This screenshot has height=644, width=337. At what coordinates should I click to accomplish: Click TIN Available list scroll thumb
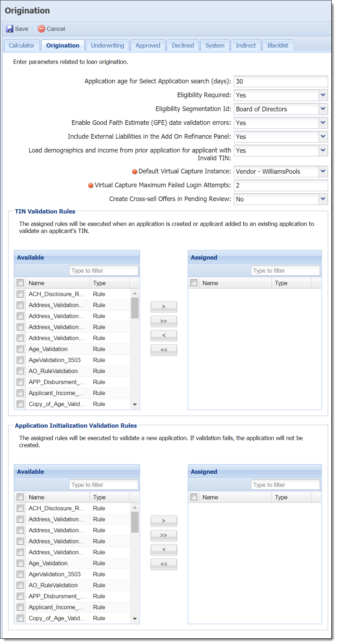[135, 308]
